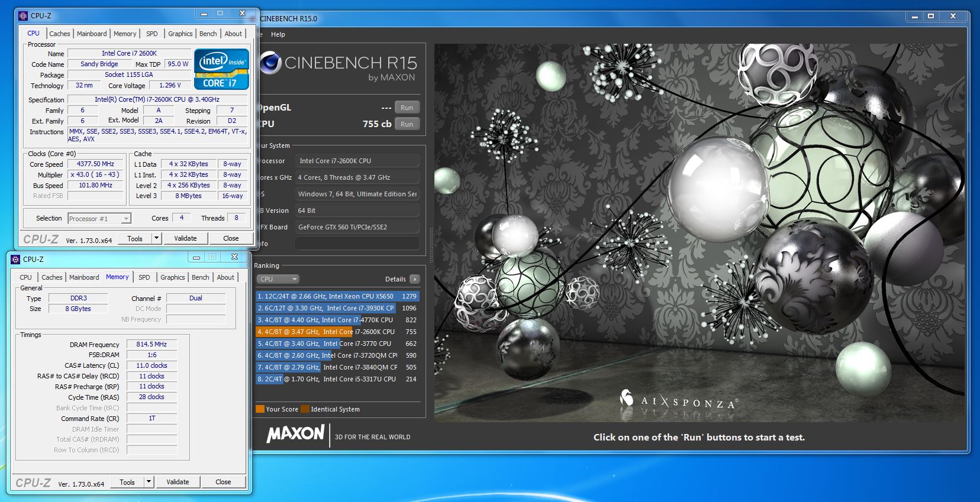Click the rendered spheres scene image
The image size is (980, 502).
tap(699, 232)
